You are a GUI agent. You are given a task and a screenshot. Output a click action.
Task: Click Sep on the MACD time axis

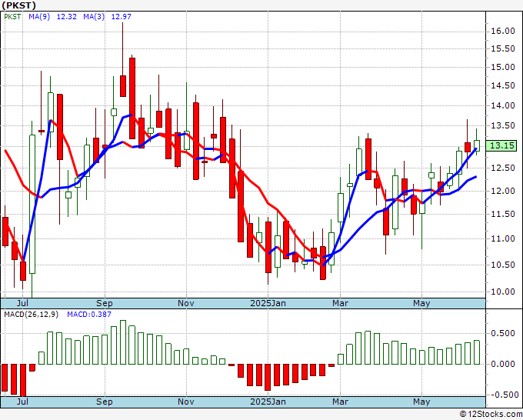coord(105,402)
